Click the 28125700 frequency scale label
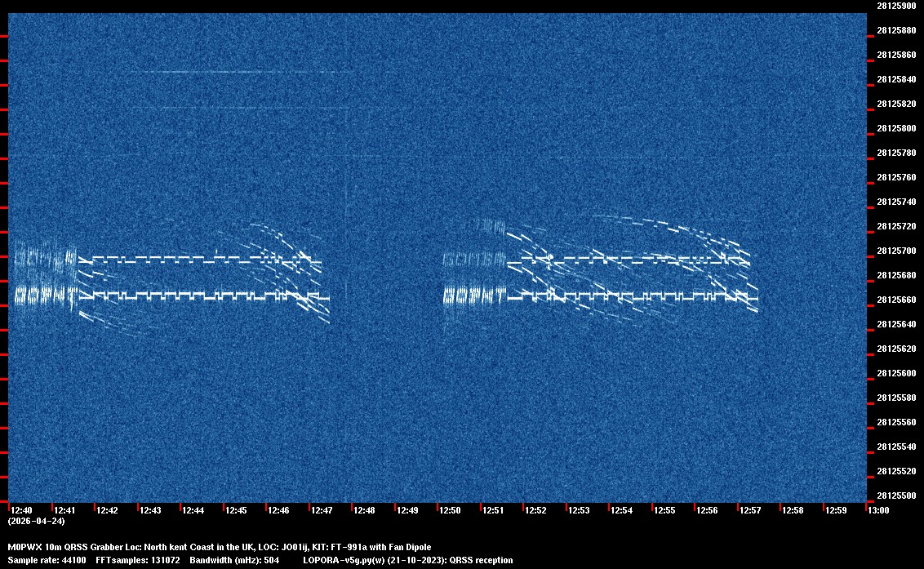The image size is (924, 569). tap(895, 251)
